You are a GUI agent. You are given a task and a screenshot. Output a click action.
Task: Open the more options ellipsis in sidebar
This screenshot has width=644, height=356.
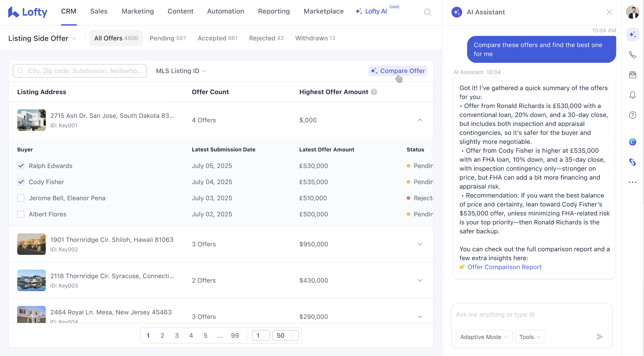coord(632,182)
